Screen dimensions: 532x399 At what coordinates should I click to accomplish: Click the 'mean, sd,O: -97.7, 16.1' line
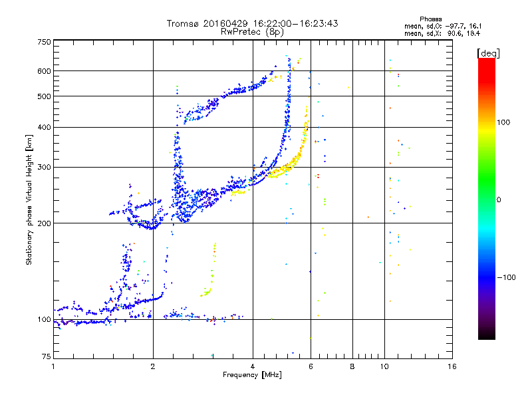(443, 26)
